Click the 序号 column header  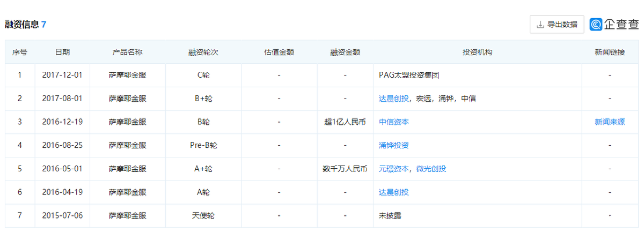click(20, 52)
